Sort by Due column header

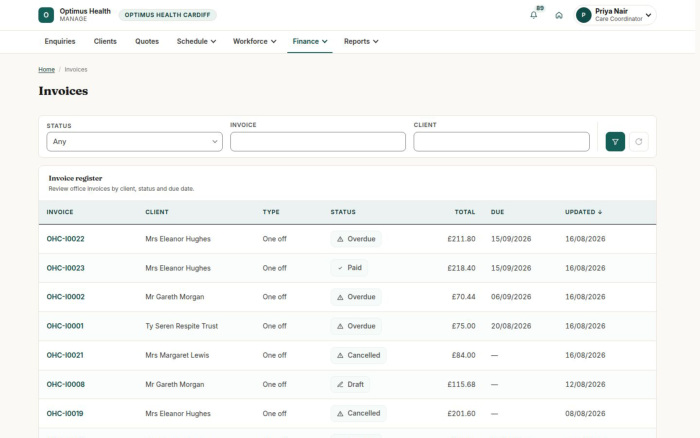tap(497, 212)
